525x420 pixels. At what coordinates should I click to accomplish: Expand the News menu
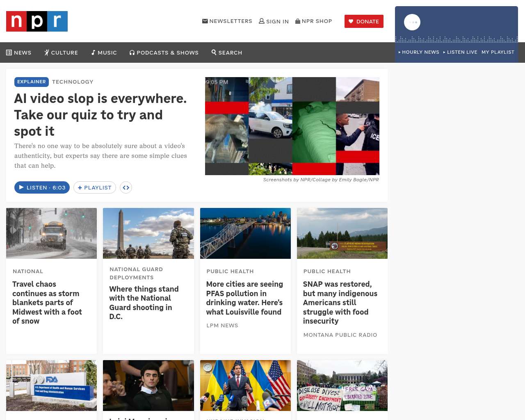click(19, 52)
